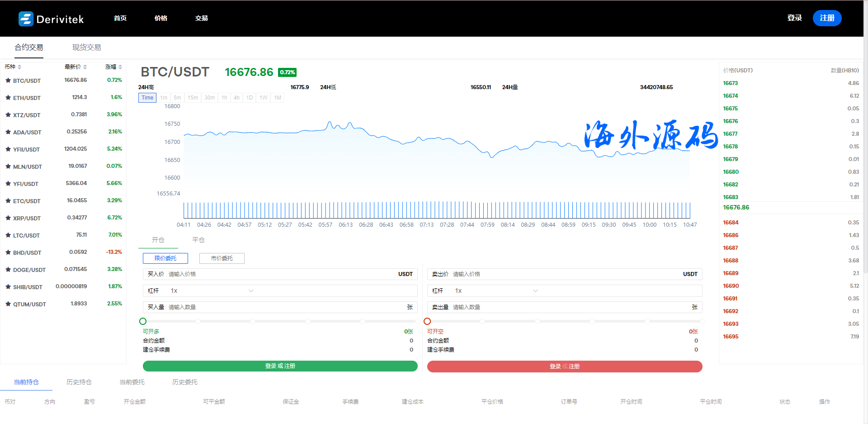Open the 历史持仓 tab

(79, 382)
